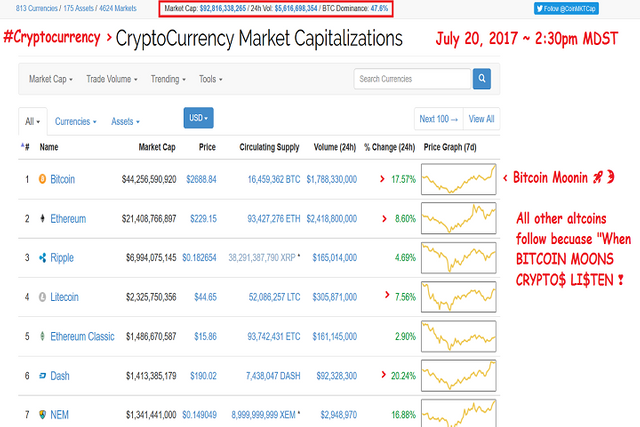Screen dimensions: 640x427
Task: Open Bitcoin 7-day price graph
Action: [x=459, y=179]
